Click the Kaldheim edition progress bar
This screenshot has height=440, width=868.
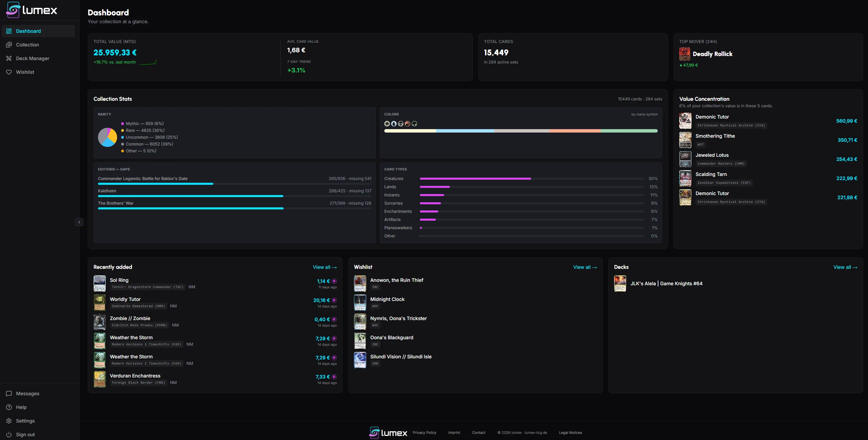pos(234,196)
